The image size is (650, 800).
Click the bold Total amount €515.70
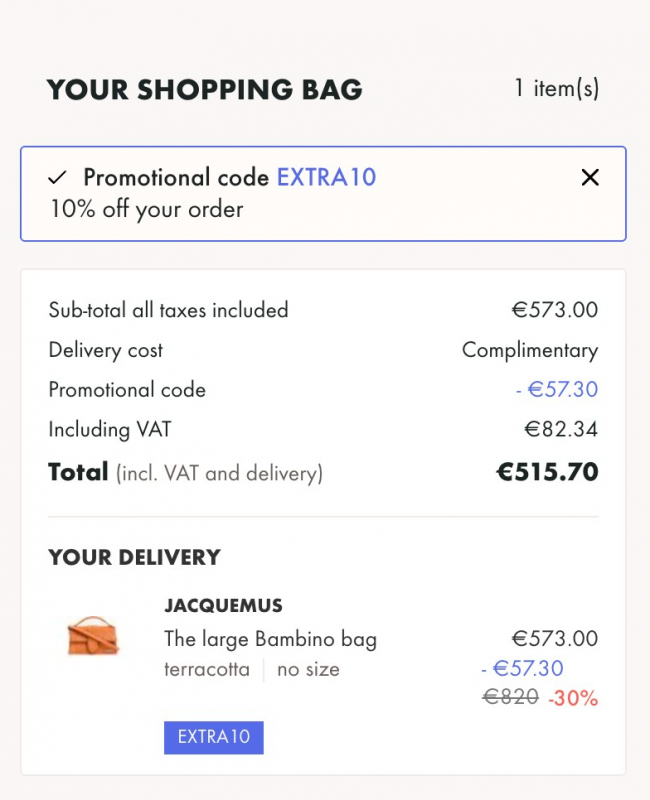[x=547, y=472]
